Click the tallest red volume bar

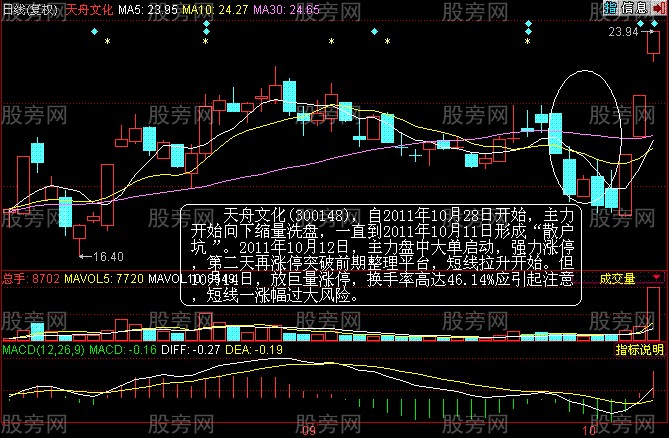click(653, 314)
